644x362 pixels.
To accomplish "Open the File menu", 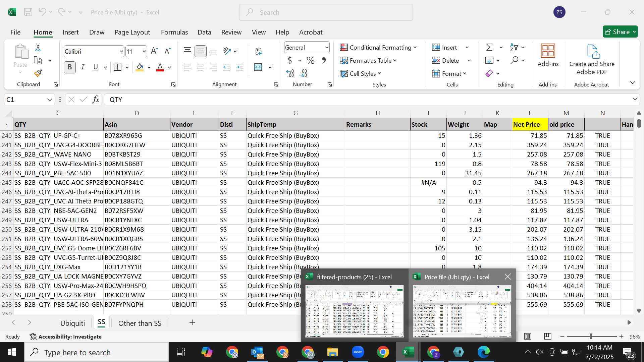I will 15,32.
